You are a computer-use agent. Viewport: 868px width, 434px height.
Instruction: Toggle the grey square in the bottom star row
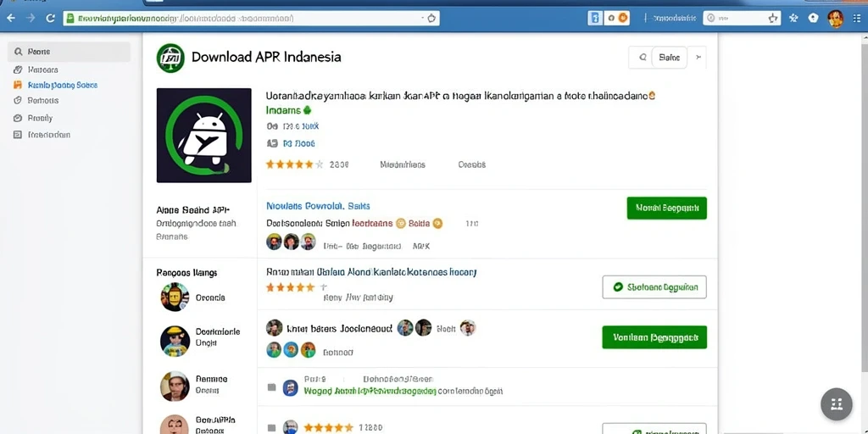[271, 427]
